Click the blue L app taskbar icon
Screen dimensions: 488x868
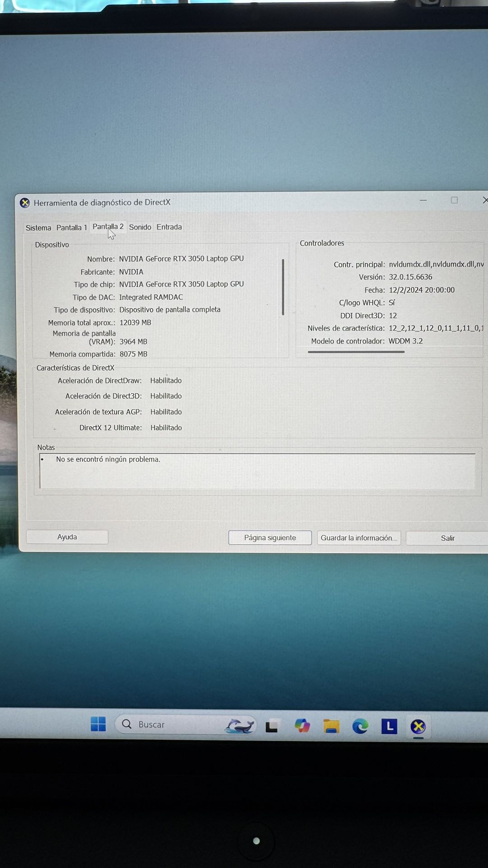389,726
